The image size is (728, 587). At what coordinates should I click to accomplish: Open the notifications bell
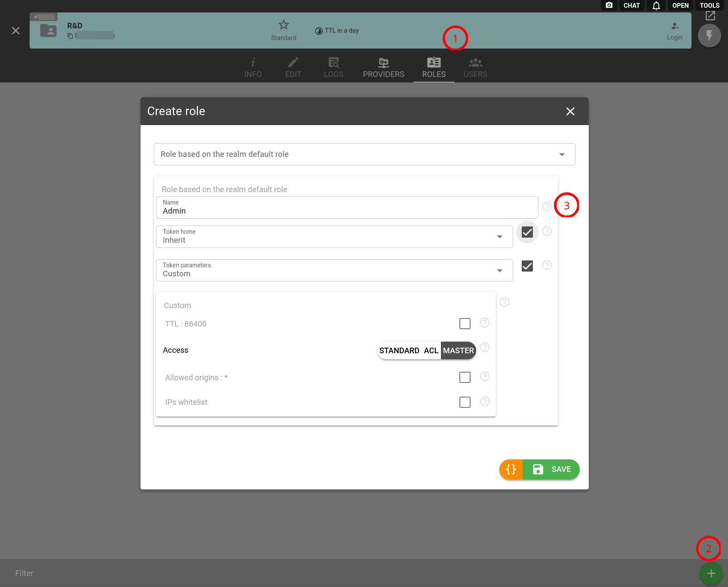656,6
